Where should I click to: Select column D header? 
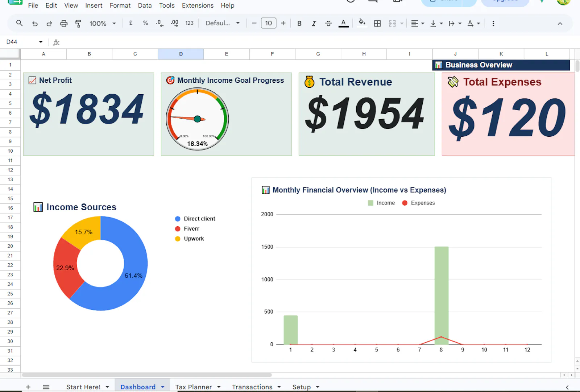(x=181, y=54)
